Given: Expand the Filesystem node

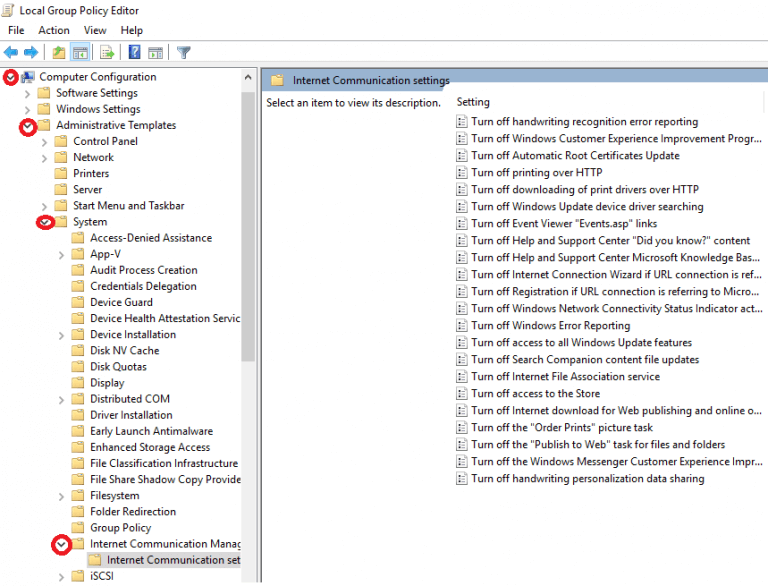Looking at the screenshot, I should (x=61, y=496).
